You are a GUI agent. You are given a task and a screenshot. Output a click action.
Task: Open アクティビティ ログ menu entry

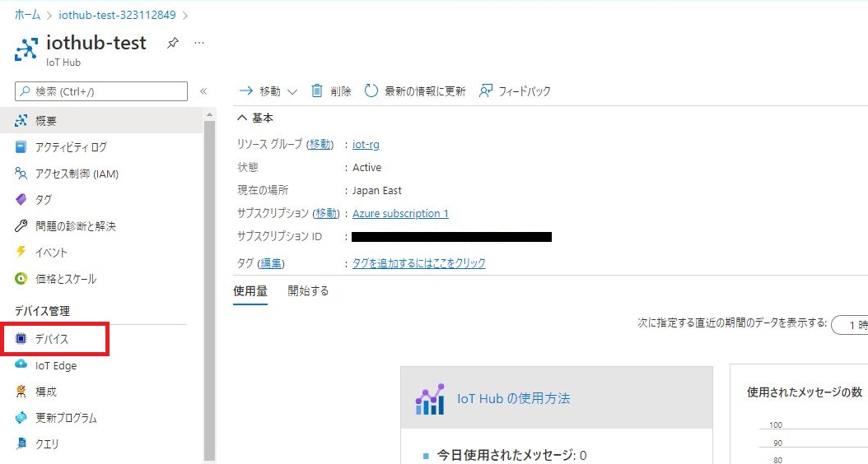[x=71, y=147]
